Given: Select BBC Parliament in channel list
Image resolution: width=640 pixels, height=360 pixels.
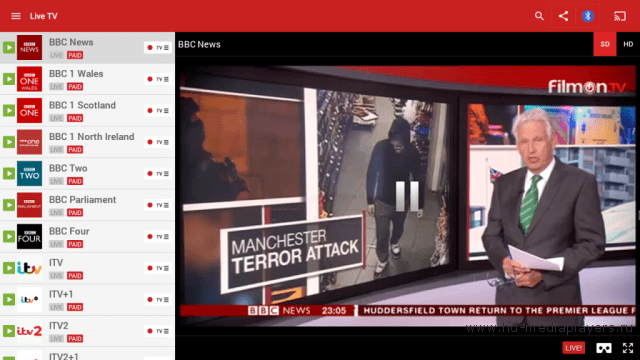Looking at the screenshot, I should pyautogui.click(x=87, y=205).
